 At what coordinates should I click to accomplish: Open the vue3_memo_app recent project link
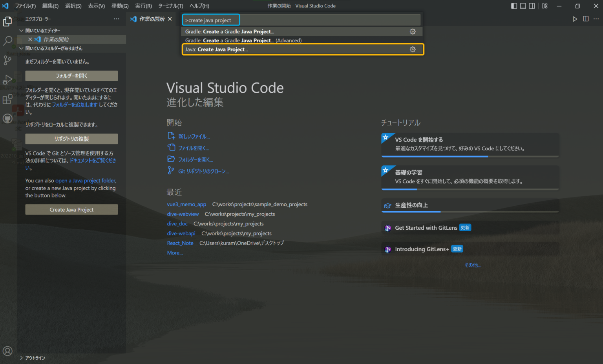[186, 204]
